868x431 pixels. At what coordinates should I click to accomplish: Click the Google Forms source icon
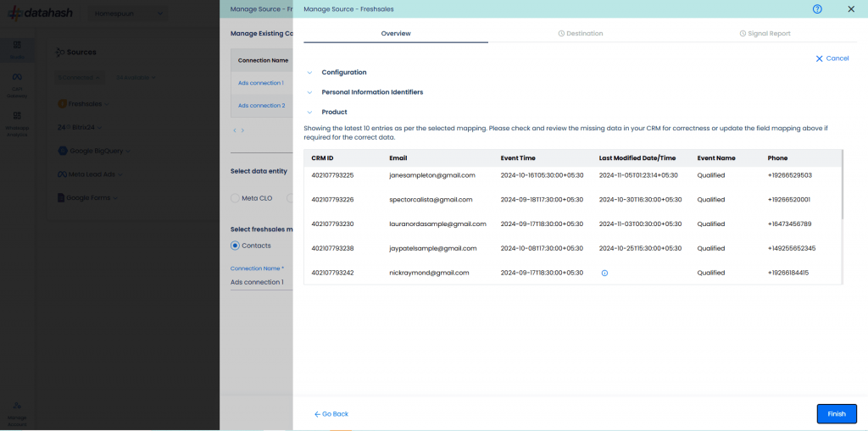(61, 197)
